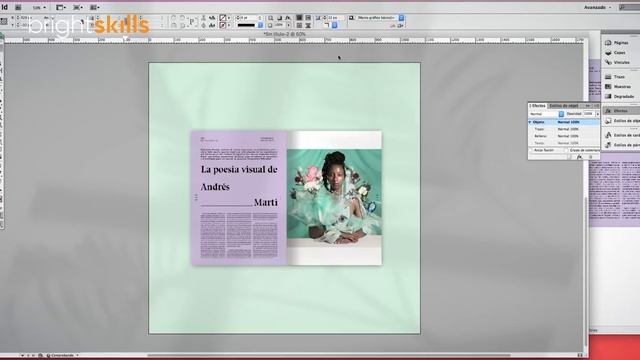
Task: Click the trash icon in Efectos panel
Action: point(591,157)
